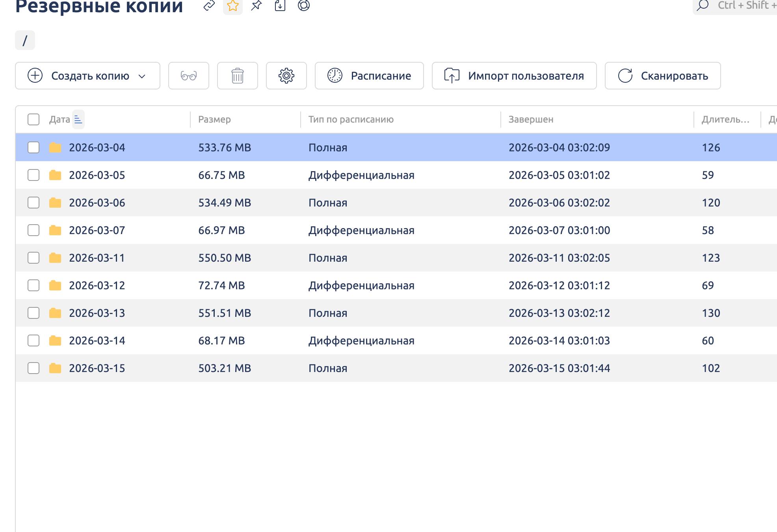Open the gear settings button
Viewport: 777px width, 532px height.
tap(286, 76)
